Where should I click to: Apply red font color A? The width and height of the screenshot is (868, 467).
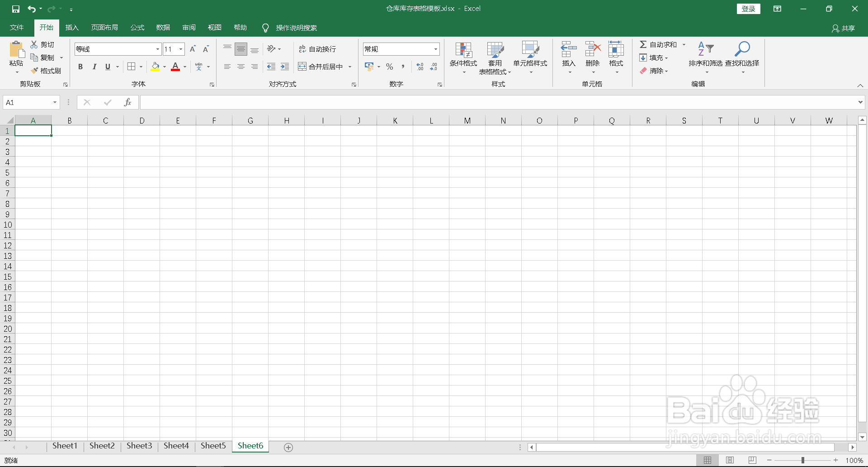pos(175,67)
